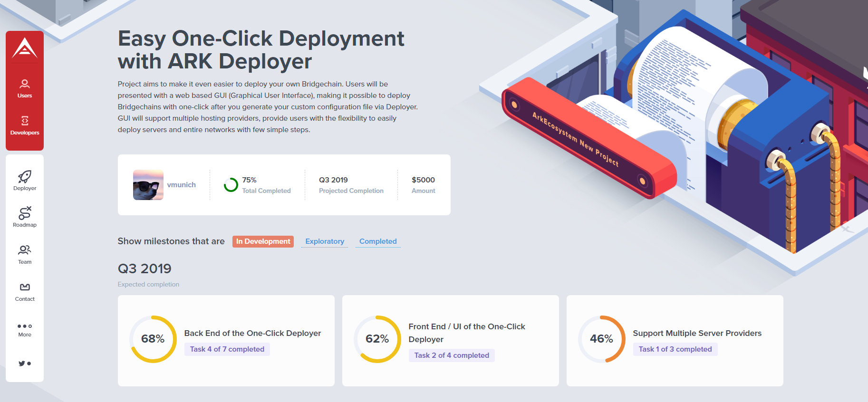The image size is (868, 402).
Task: Go to the Roadmap page
Action: [25, 217]
